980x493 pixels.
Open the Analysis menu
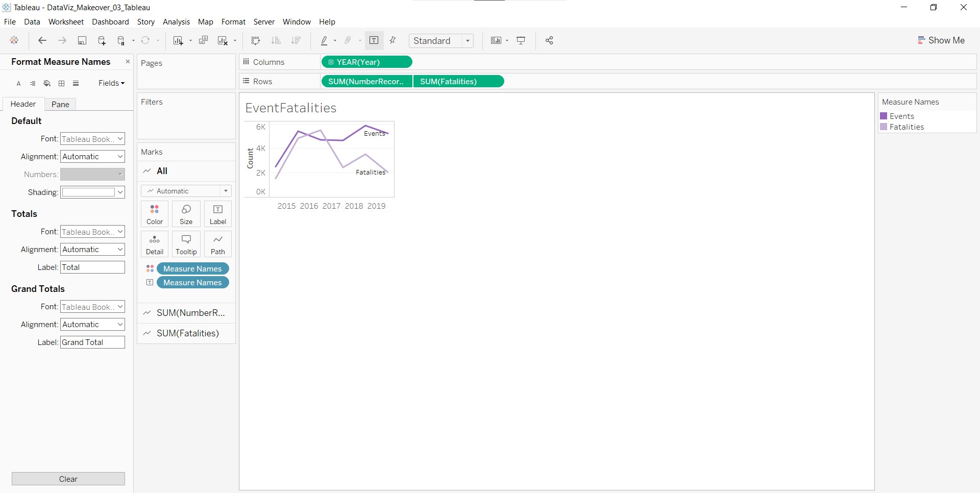(176, 22)
